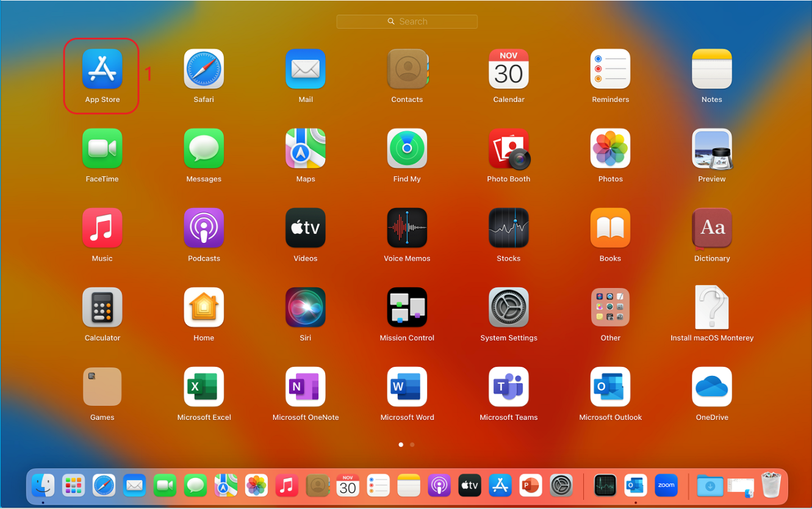Open Notes from the Dock
The image size is (812, 509).
(x=409, y=486)
